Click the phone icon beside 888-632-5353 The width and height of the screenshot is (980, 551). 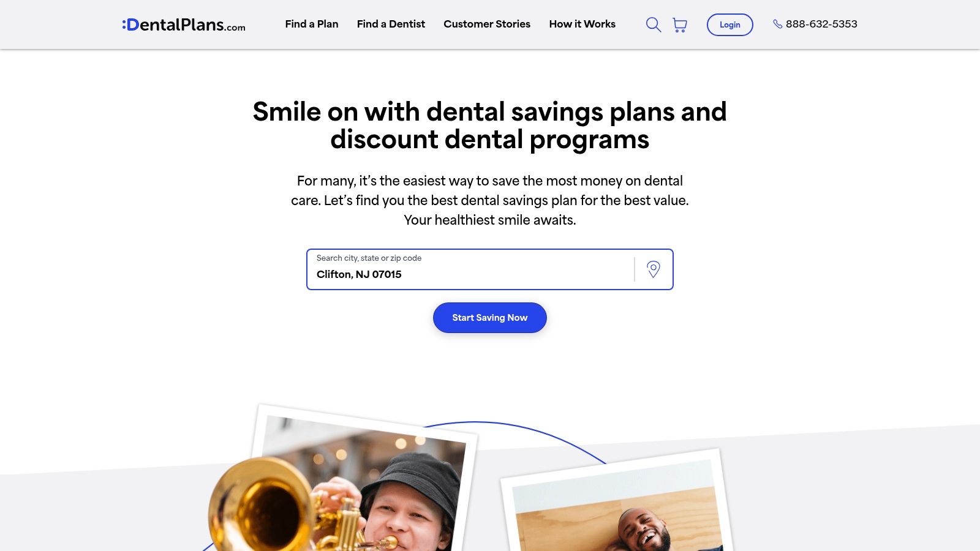[778, 24]
